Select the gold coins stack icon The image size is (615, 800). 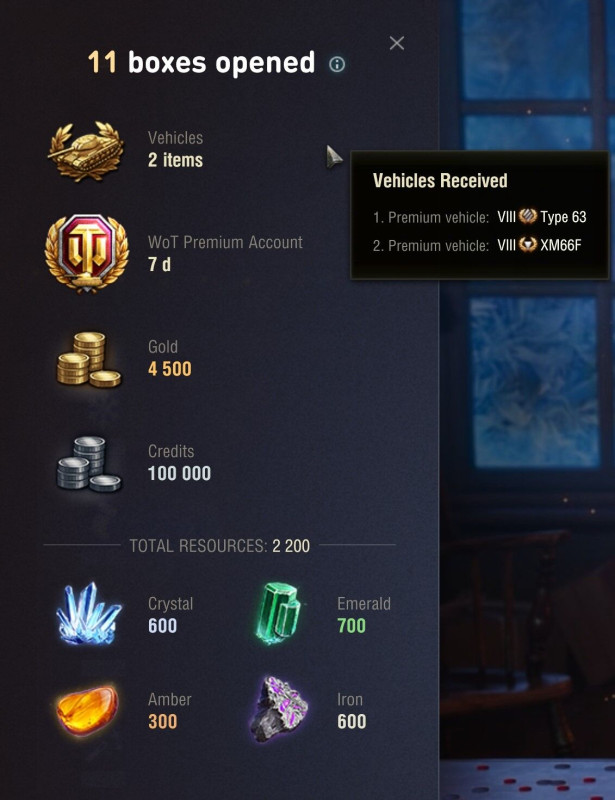(x=89, y=359)
